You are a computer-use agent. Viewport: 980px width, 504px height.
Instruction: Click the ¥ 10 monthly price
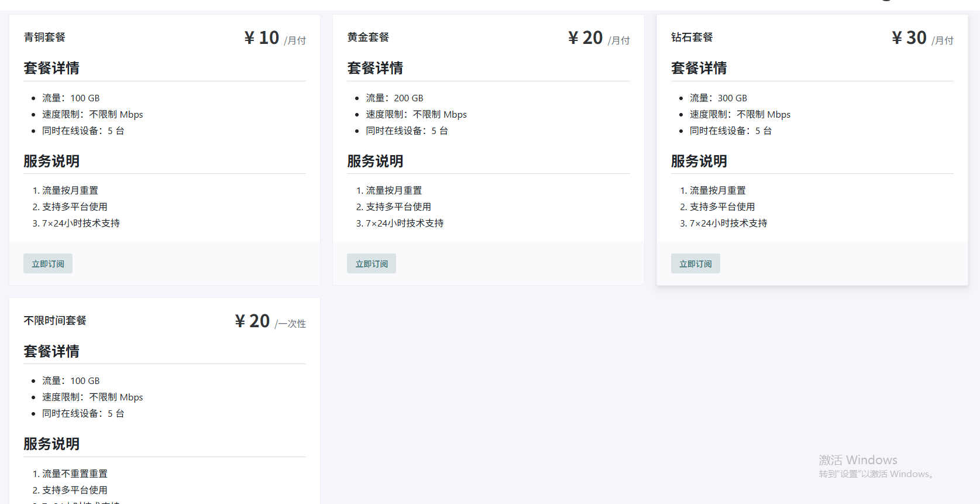[262, 38]
